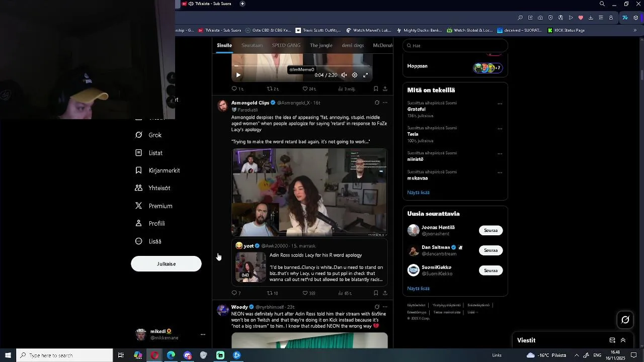Click the pink heart icon in browser toolbar
644x362 pixels.
[581, 18]
